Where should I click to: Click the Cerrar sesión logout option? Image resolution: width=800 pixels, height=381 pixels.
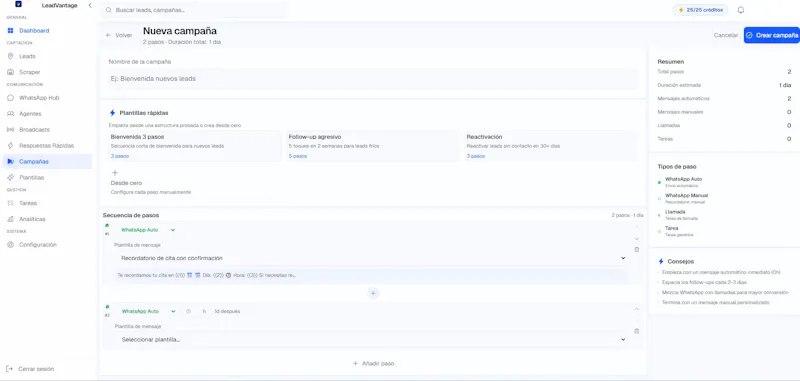pyautogui.click(x=31, y=369)
